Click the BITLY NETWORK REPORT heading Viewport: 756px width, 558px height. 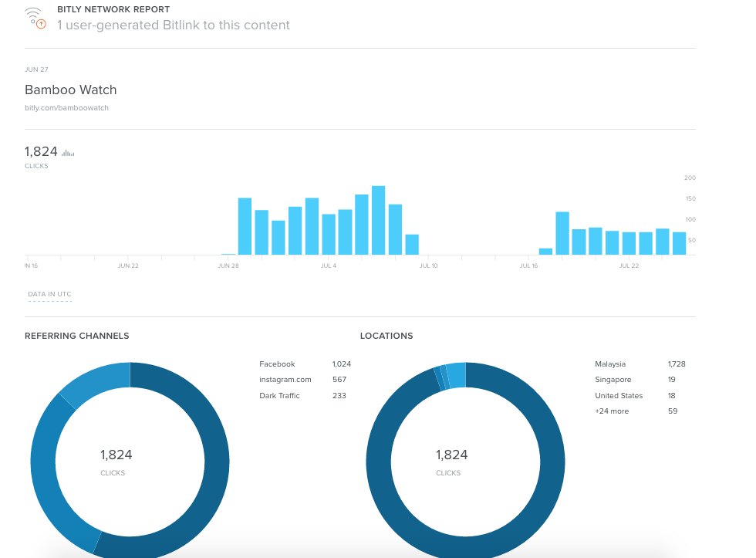click(x=113, y=9)
